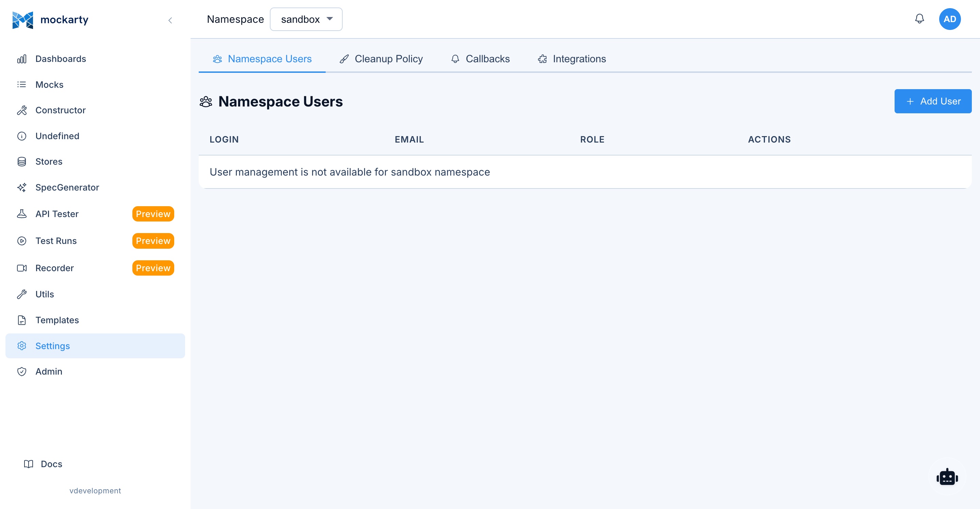This screenshot has height=509, width=980.
Task: Click the Namespace Users page heading
Action: [x=280, y=102]
